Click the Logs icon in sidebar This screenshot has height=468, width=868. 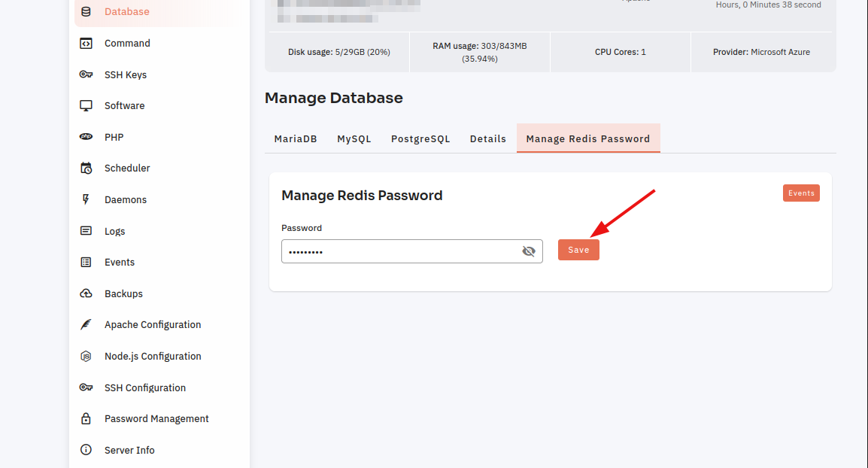click(86, 230)
